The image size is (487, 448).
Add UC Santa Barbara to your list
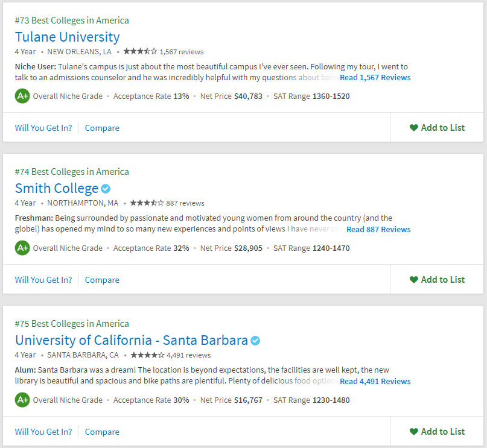[x=437, y=432]
